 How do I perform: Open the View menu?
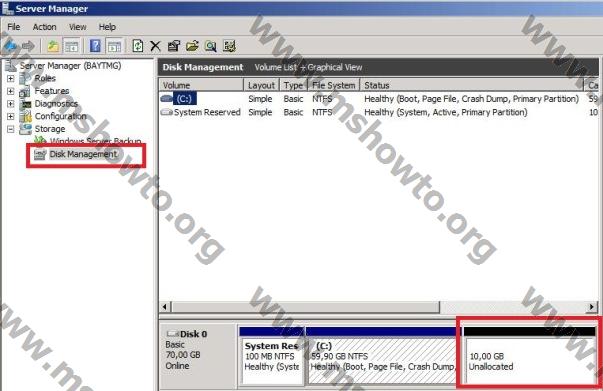[77, 27]
